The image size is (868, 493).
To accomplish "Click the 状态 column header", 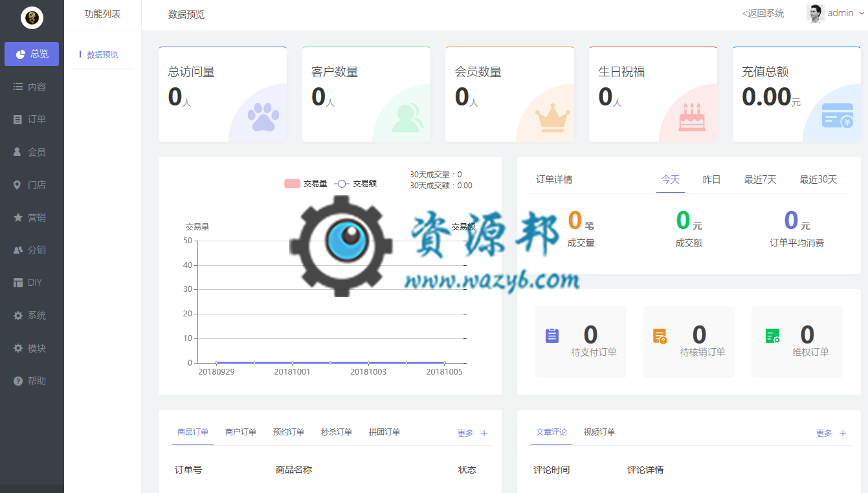I will point(467,470).
